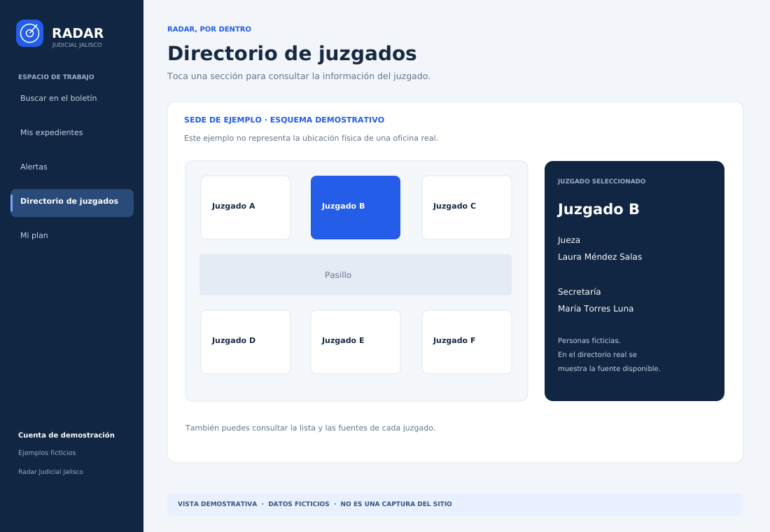Click 'Jueza' role label
This screenshot has height=532, width=770.
[568, 240]
